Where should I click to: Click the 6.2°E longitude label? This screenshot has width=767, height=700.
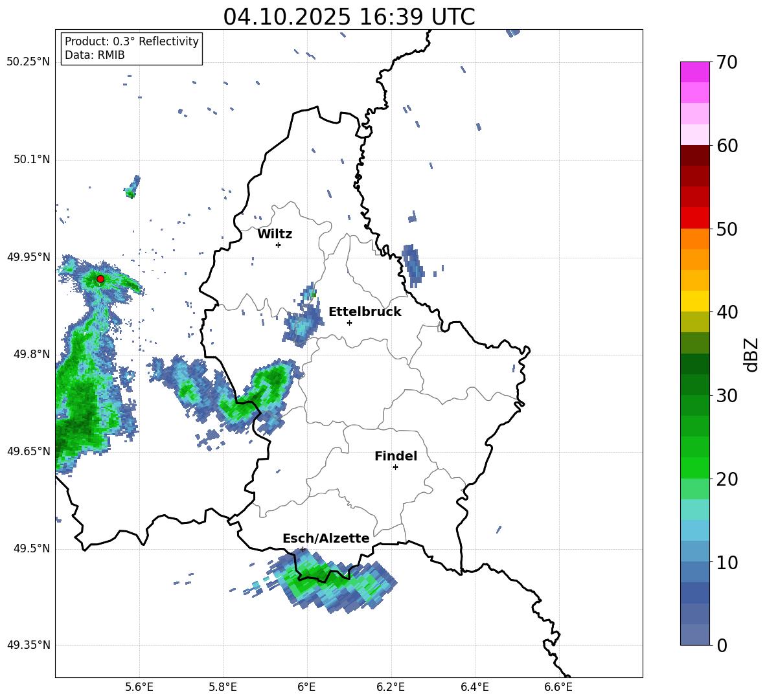click(391, 688)
